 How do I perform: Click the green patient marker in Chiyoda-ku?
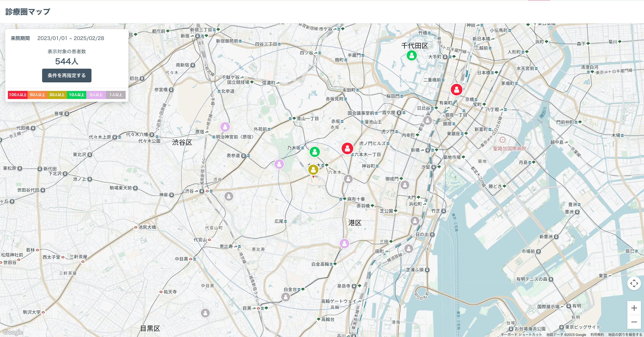tap(412, 55)
